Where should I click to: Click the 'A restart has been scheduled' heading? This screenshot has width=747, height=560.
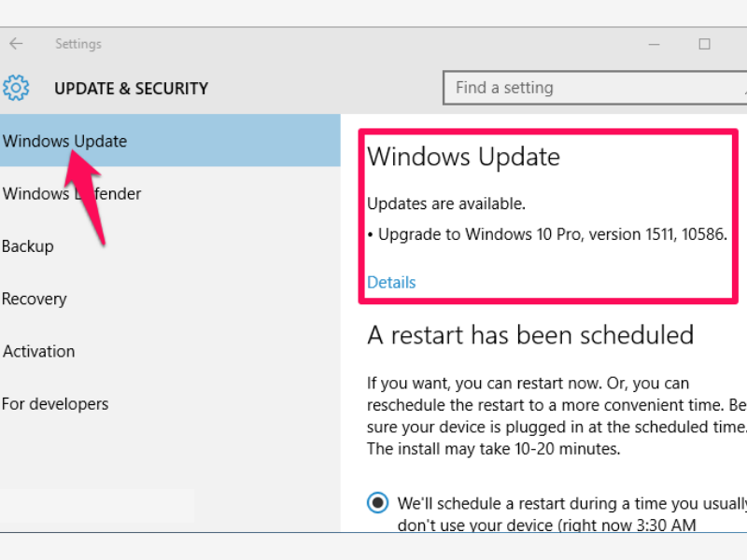[x=530, y=334]
